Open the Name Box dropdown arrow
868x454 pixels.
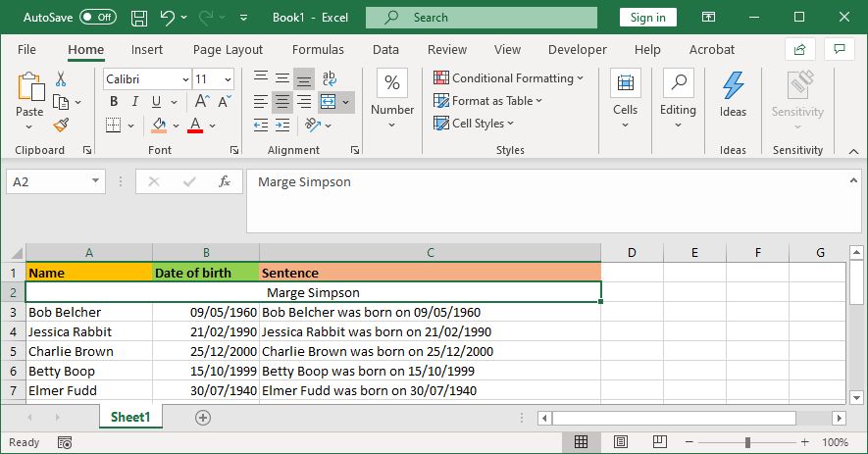click(95, 181)
